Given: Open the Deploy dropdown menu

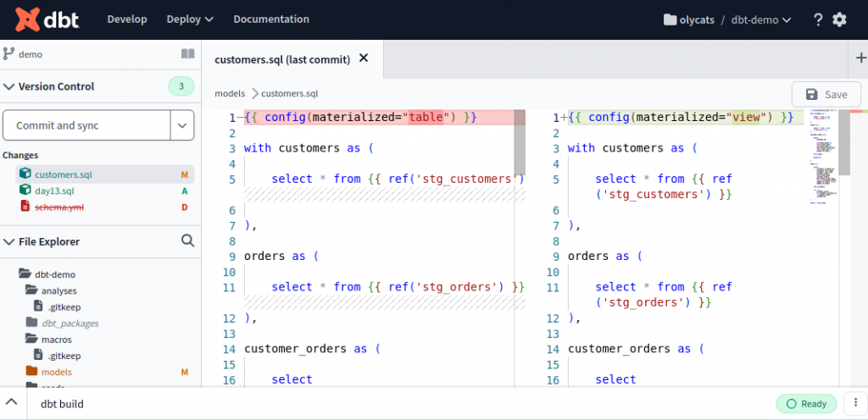Looking at the screenshot, I should point(190,19).
